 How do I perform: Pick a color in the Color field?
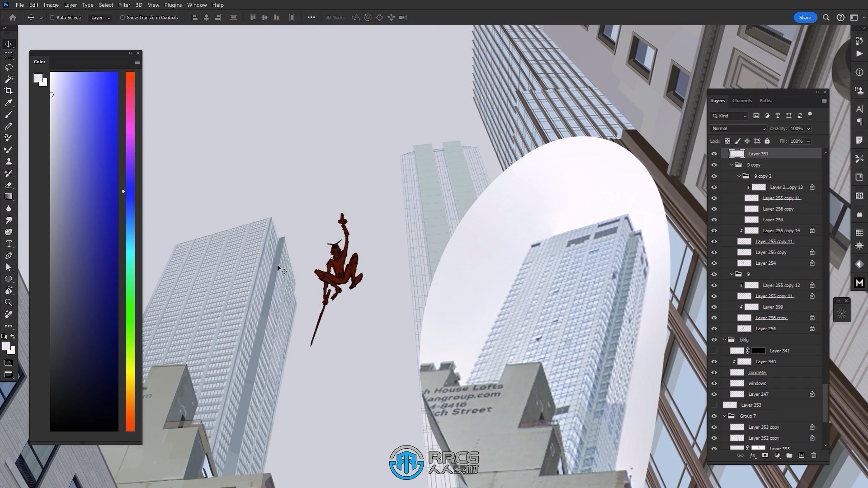(84, 251)
